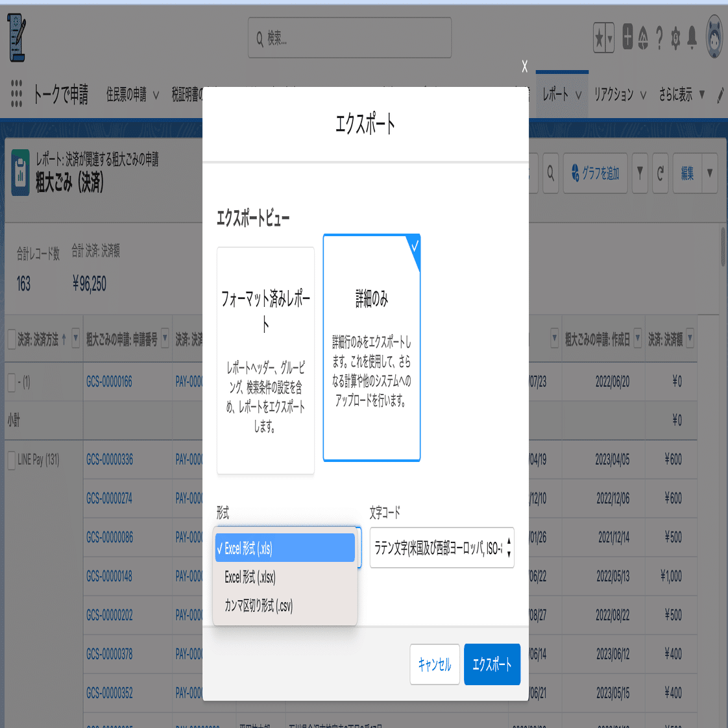This screenshot has width=728, height=728.
Task: Open the 文字コード encoding dropdown
Action: pyautogui.click(x=442, y=548)
